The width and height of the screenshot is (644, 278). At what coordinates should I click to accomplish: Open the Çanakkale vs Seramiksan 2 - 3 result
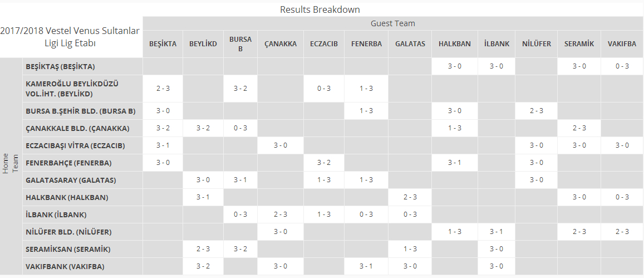579,128
